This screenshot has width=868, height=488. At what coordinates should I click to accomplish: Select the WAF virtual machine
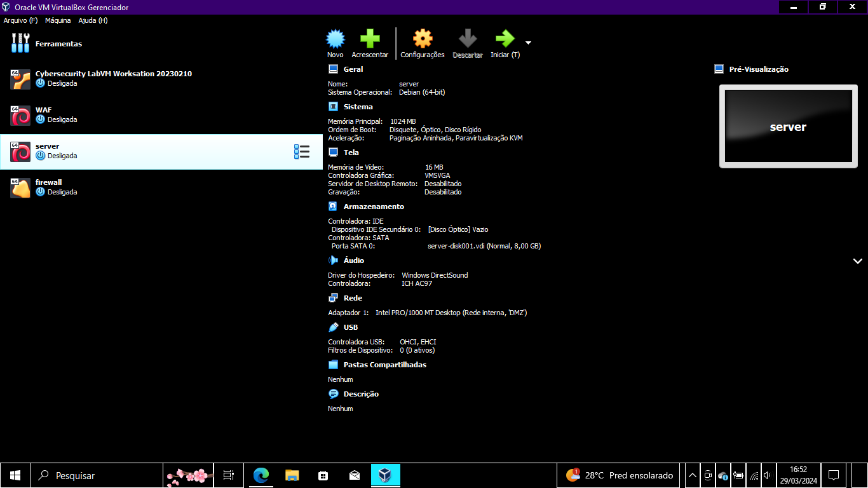pos(161,115)
